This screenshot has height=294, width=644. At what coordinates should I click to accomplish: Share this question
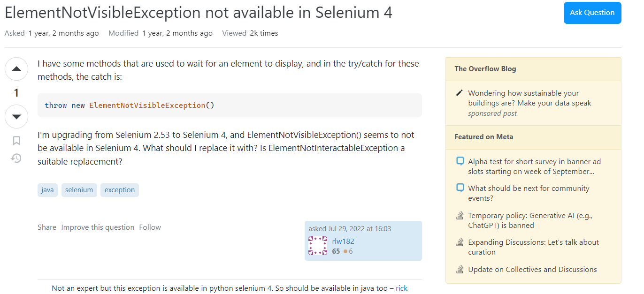click(47, 227)
